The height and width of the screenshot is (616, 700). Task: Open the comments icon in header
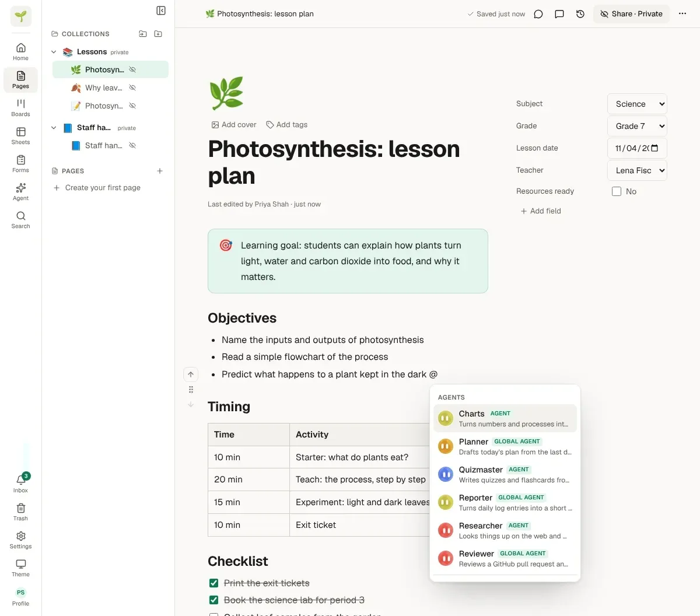[x=559, y=14]
